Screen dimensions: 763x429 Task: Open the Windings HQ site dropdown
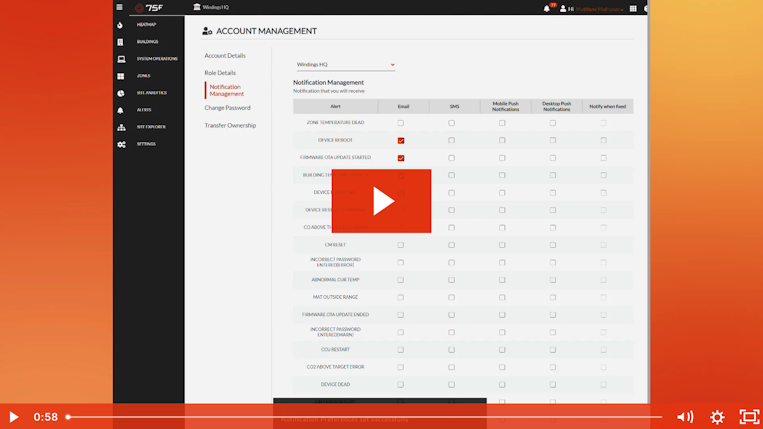345,65
